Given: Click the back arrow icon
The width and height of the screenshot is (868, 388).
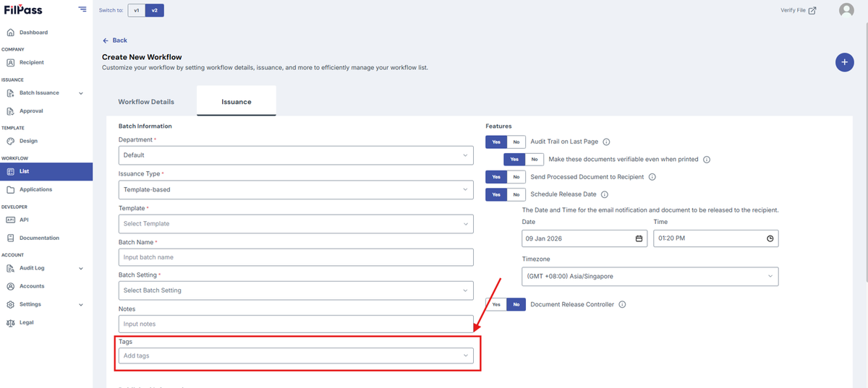Looking at the screenshot, I should coord(106,40).
